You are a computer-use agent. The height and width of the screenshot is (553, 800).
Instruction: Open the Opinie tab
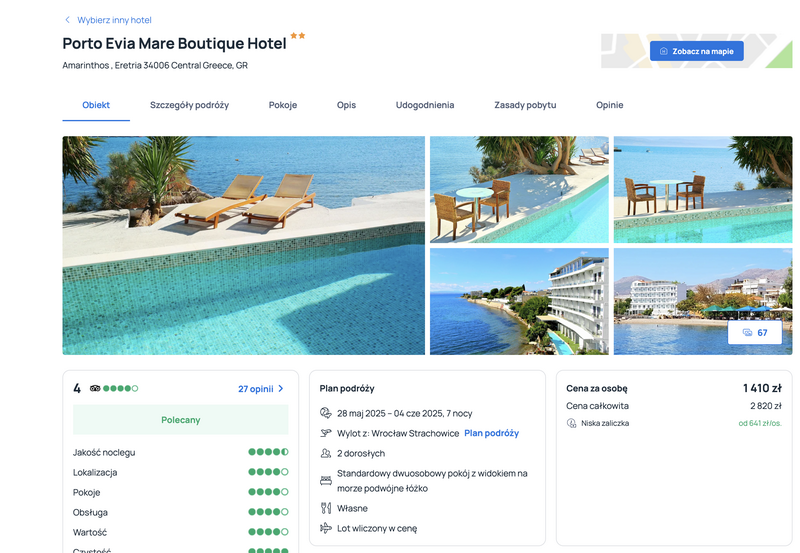pos(609,105)
